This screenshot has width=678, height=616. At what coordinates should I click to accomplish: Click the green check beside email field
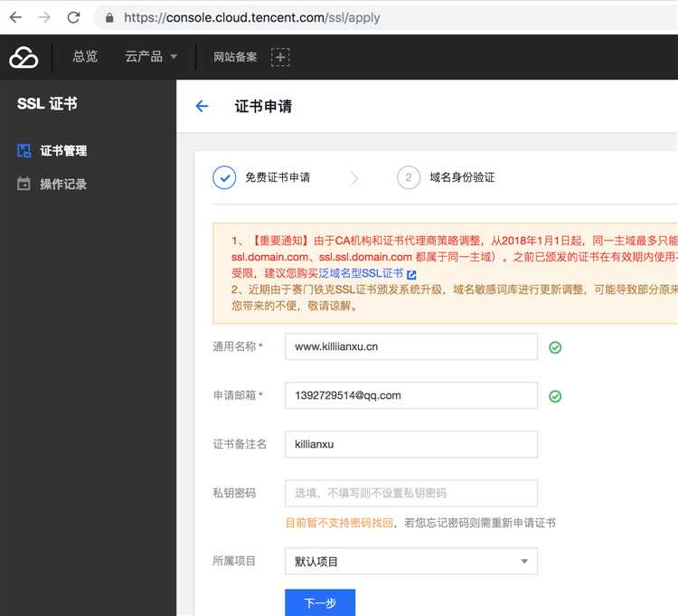[555, 396]
